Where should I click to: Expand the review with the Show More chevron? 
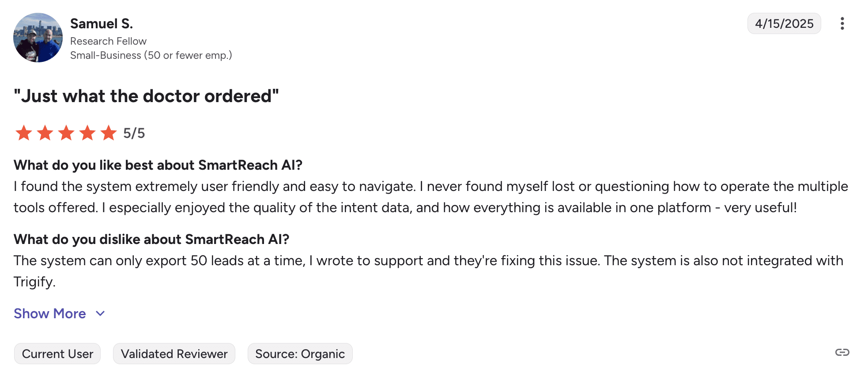tap(101, 313)
